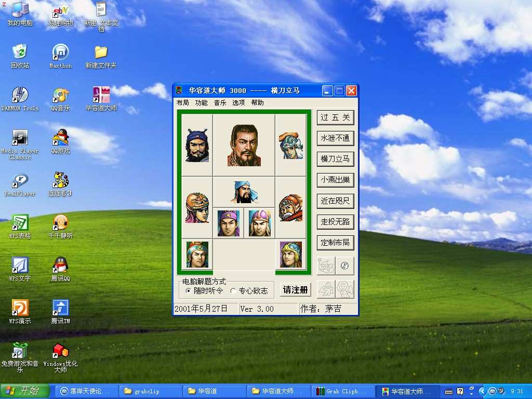This screenshot has width=532, height=399.
Task: Select 新建 文本文档 file on desktop
Action: tap(101, 16)
